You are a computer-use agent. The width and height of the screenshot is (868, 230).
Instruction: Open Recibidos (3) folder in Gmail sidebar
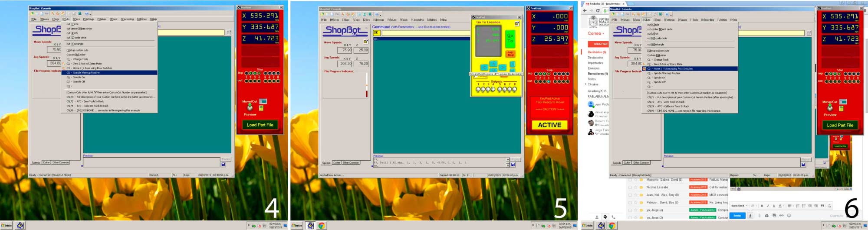point(597,52)
